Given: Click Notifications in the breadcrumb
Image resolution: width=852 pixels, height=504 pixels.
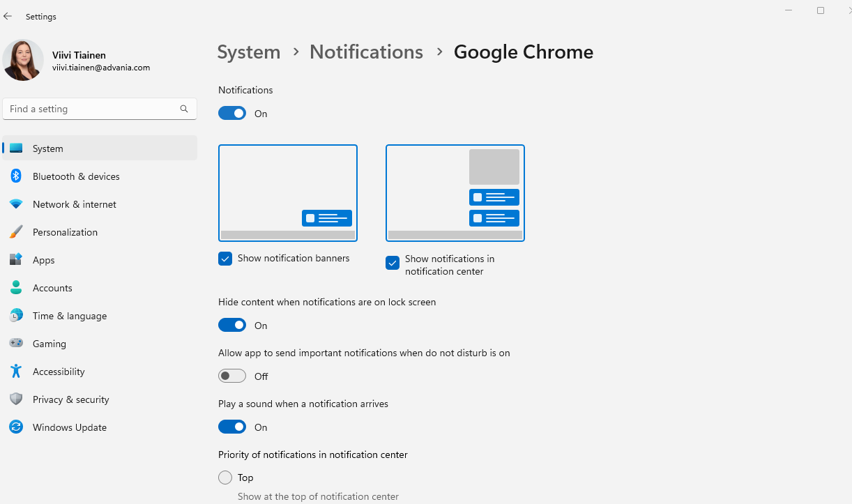Looking at the screenshot, I should [x=366, y=52].
